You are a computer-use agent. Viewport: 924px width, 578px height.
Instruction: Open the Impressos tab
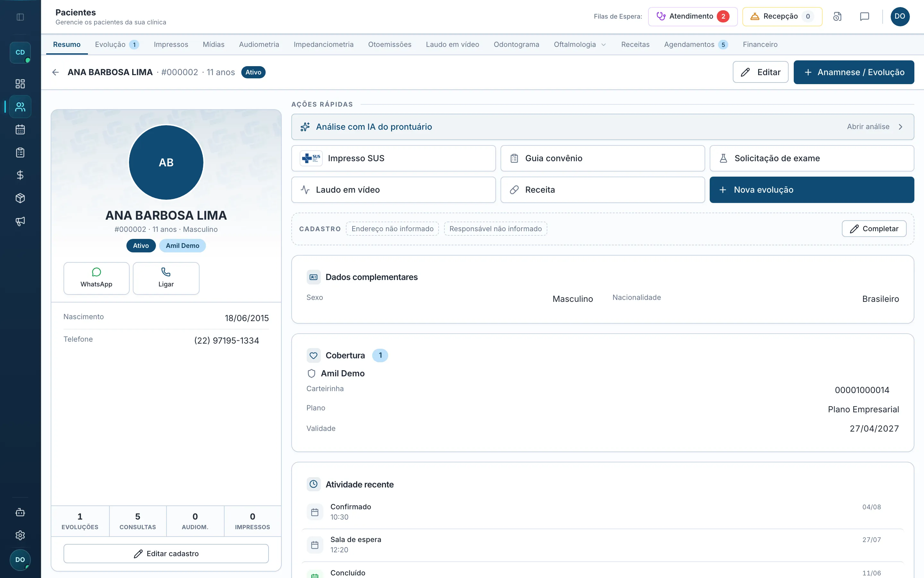(x=171, y=44)
